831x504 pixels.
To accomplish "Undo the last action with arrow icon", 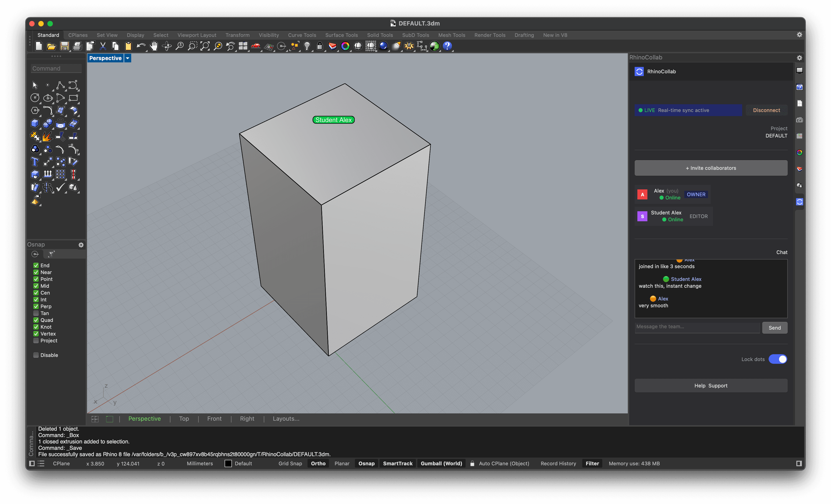I will click(x=141, y=46).
